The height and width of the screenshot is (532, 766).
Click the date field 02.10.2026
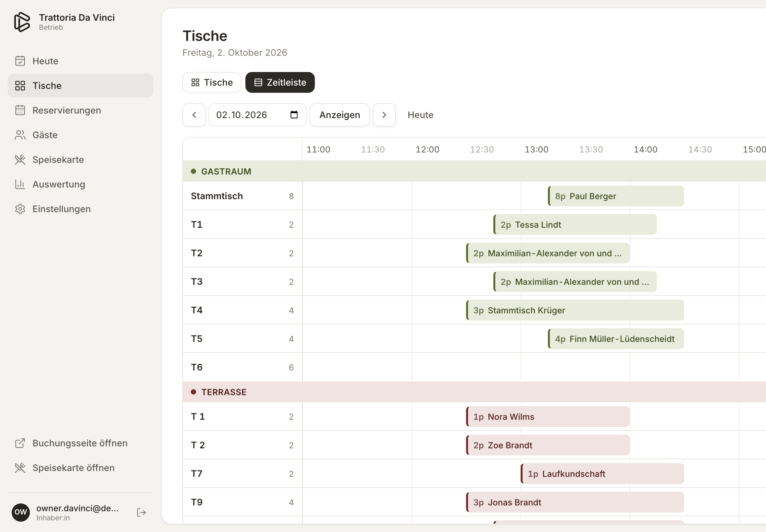(257, 115)
